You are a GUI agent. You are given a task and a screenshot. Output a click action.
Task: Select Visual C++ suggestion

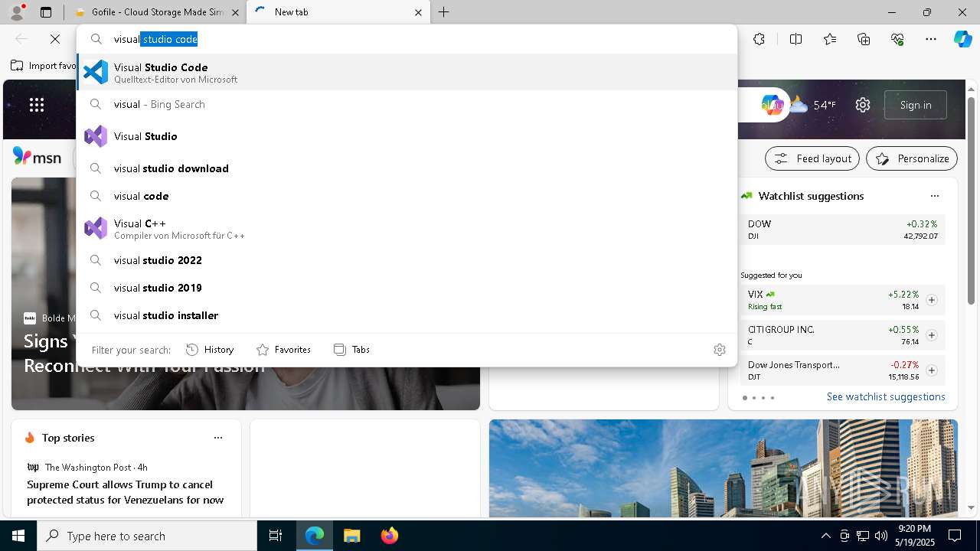pos(407,228)
